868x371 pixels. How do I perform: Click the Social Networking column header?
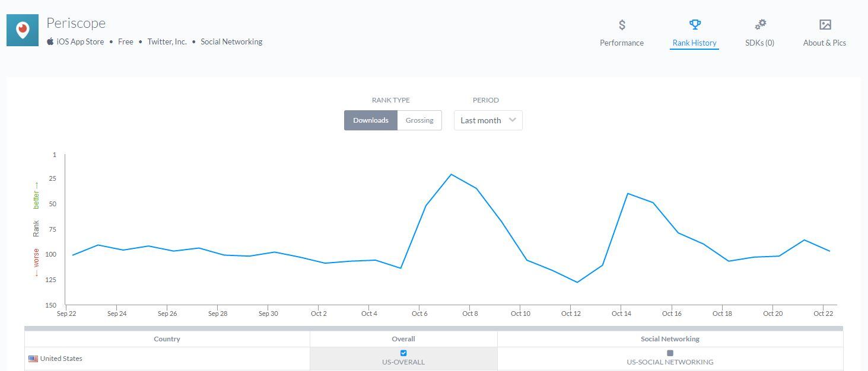point(670,339)
